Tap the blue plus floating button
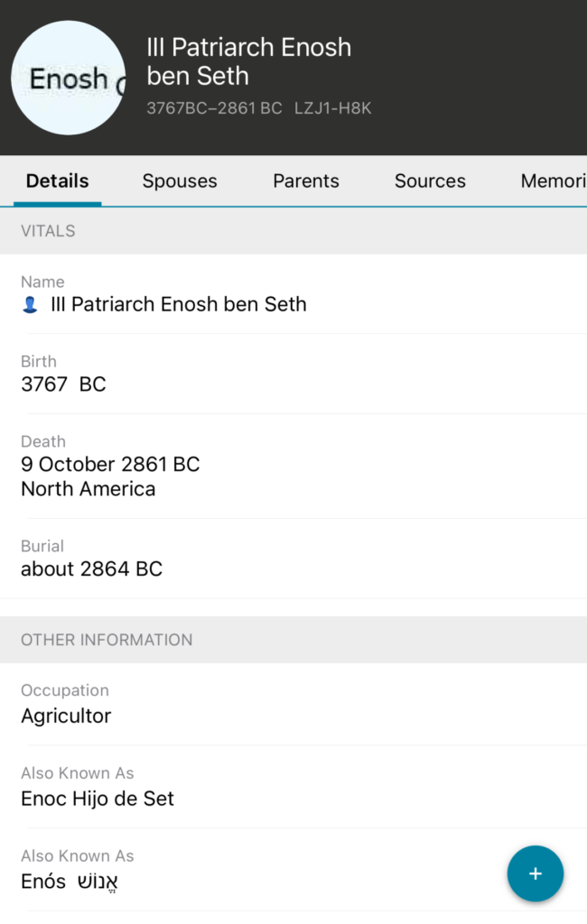The height and width of the screenshot is (924, 587). click(x=535, y=873)
